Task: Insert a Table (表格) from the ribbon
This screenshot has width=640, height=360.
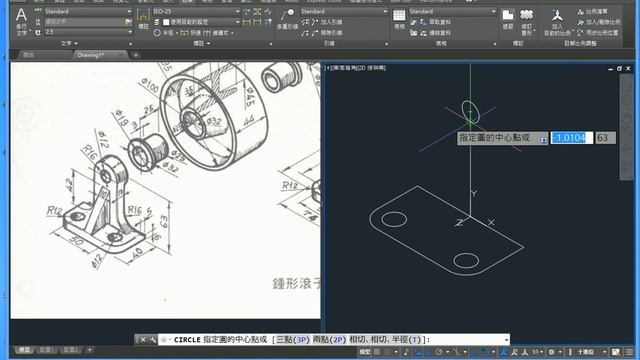Action: point(399,19)
